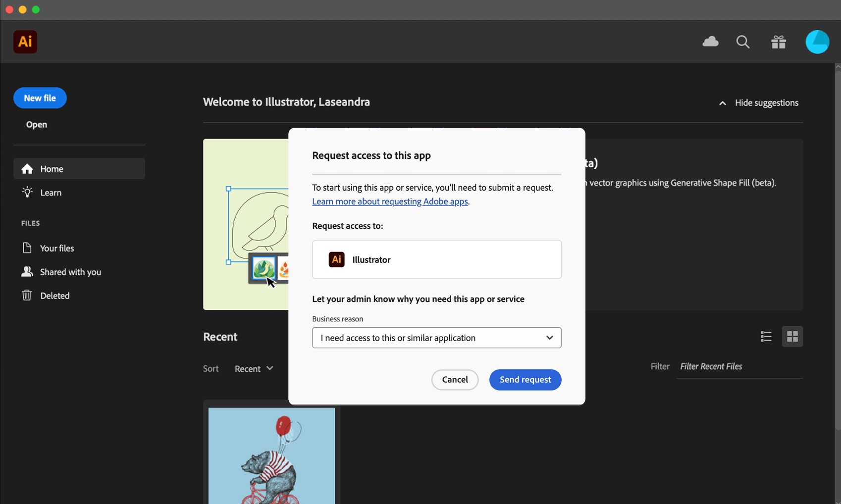Open the Learn more about requesting Adobe apps link

[x=390, y=201]
